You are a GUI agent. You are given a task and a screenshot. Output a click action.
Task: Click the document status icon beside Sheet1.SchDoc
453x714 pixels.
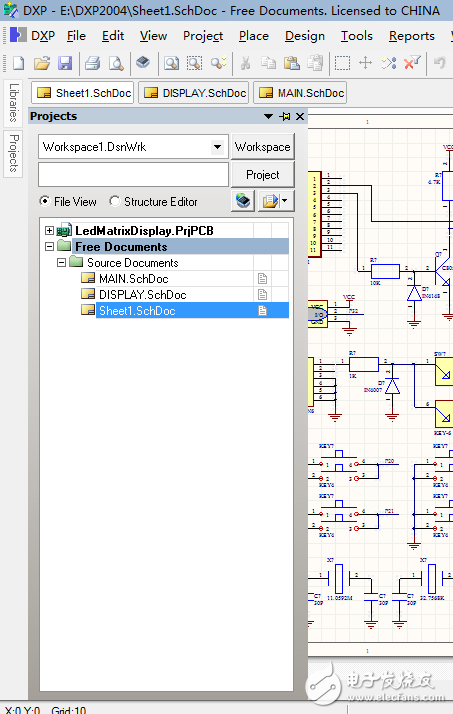point(262,311)
